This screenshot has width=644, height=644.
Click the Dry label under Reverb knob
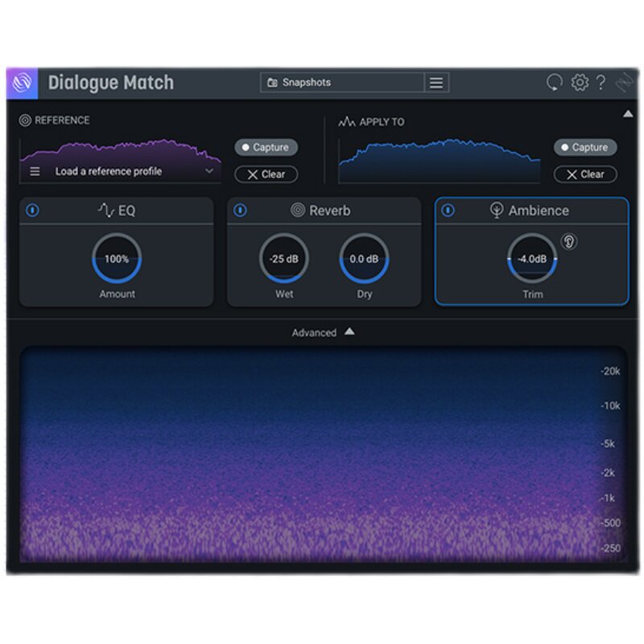coord(365,295)
